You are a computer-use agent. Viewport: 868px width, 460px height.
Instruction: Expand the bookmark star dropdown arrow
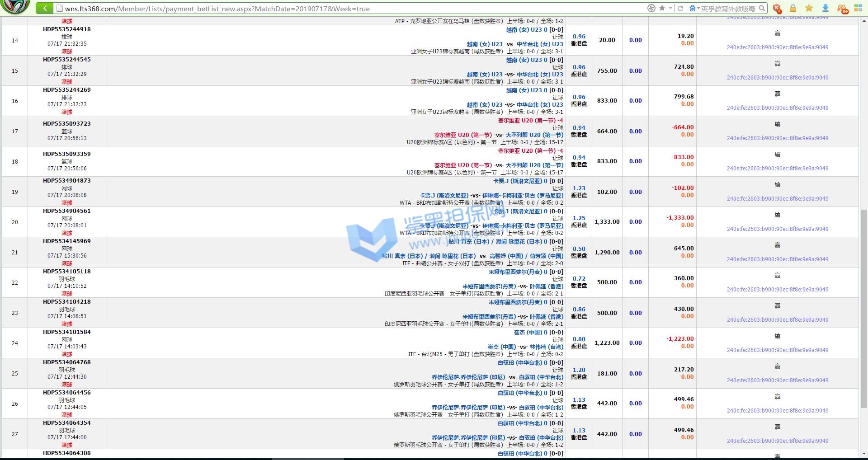670,8
